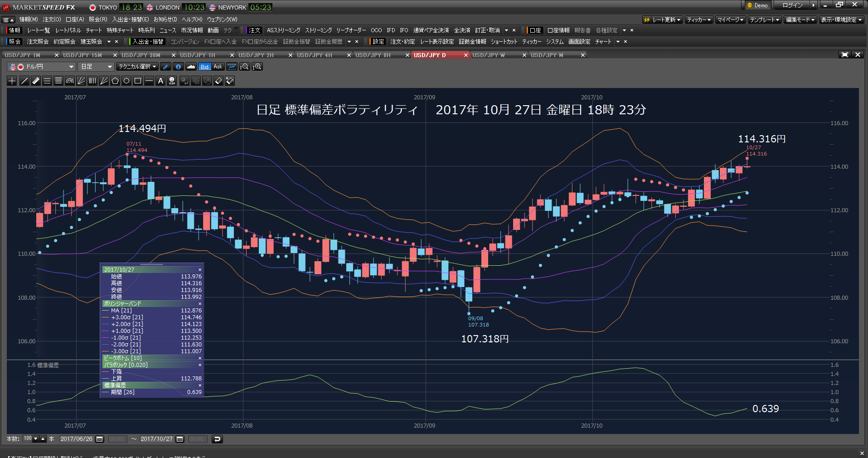
Task: Open the ドル/円 currency pair dropdown
Action: pos(41,67)
